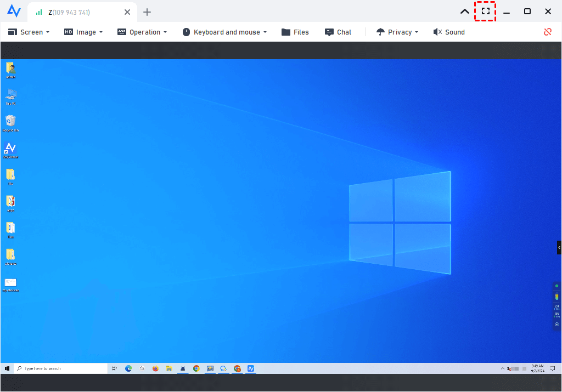Select the Recycle Bin desktop icon
This screenshot has width=562, height=392.
[x=10, y=121]
